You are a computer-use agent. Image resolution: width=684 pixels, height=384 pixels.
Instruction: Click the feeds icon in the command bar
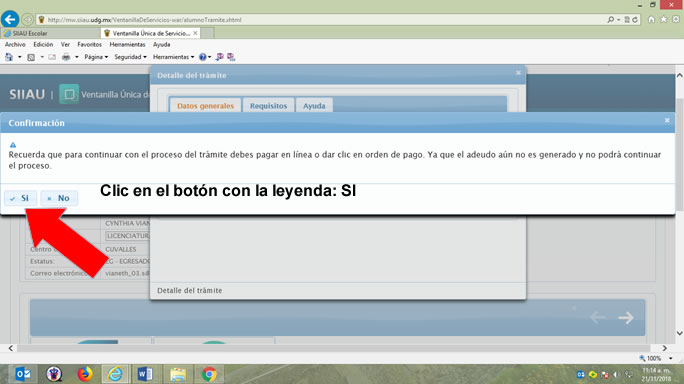tap(31, 57)
